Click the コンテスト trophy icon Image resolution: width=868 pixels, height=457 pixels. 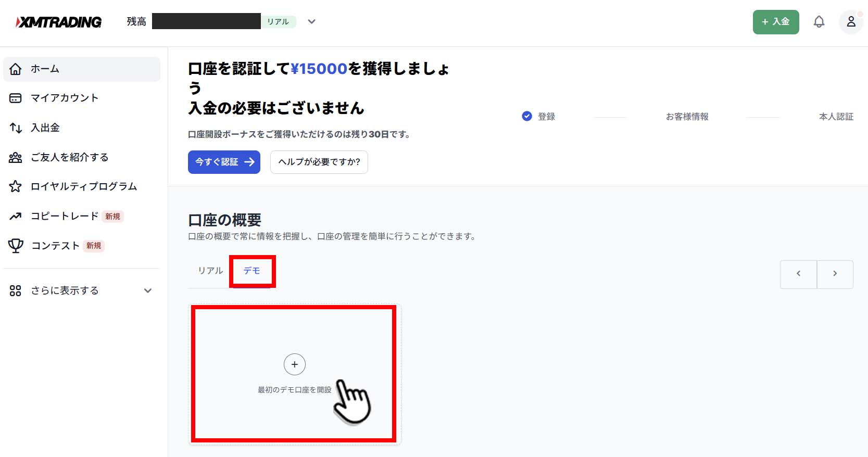[16, 246]
